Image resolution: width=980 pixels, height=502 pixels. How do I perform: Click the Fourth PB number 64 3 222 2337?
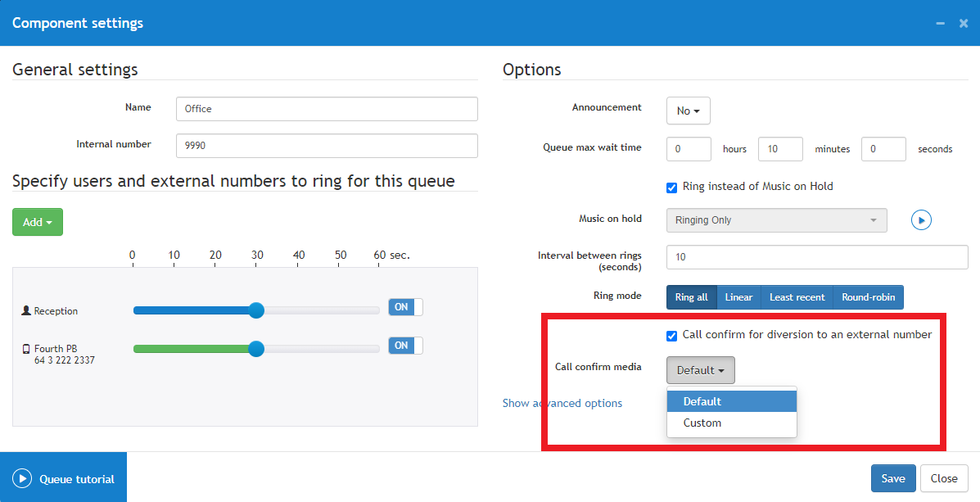(65, 360)
